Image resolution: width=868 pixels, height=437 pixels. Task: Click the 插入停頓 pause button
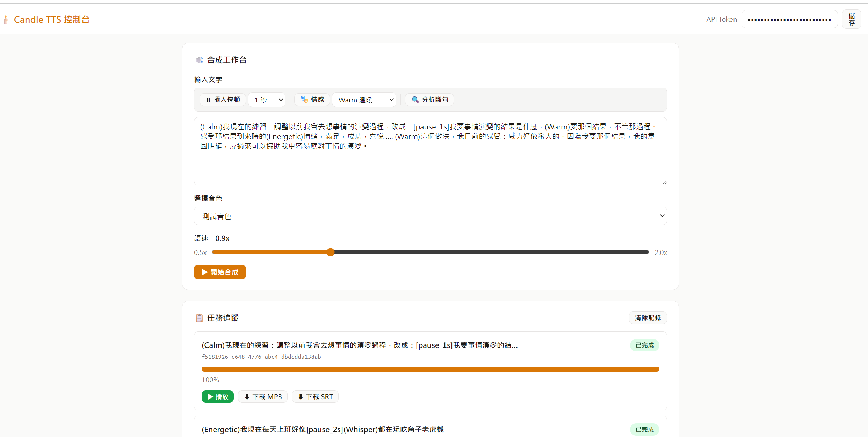pos(223,100)
